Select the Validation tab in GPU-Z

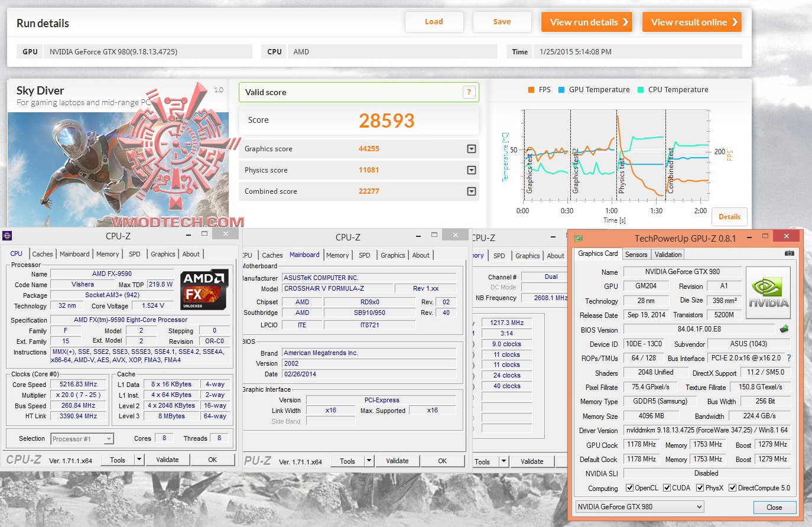668,255
